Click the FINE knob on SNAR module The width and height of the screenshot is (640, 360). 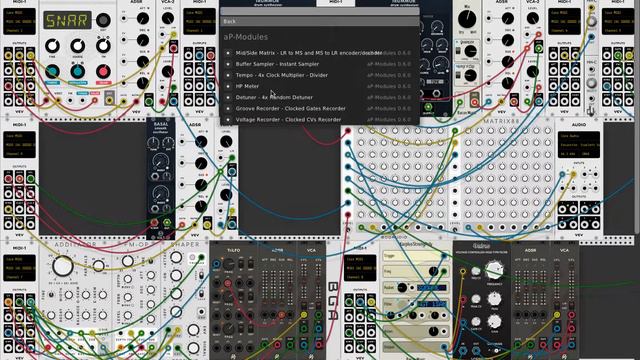pos(52,47)
